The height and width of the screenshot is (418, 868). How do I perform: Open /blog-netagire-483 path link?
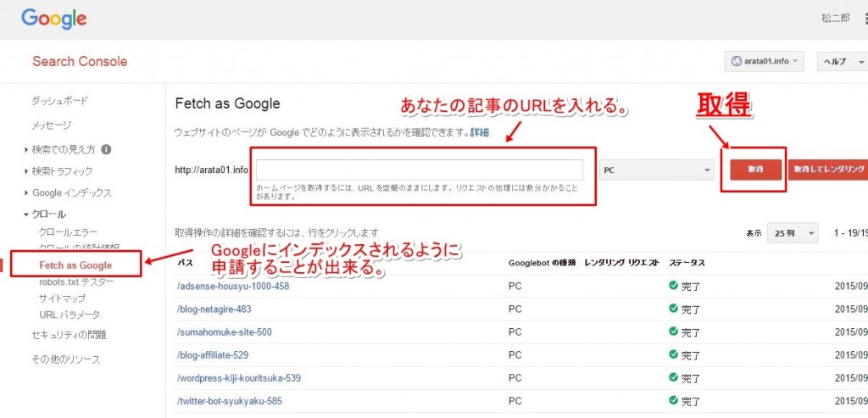[x=214, y=309]
